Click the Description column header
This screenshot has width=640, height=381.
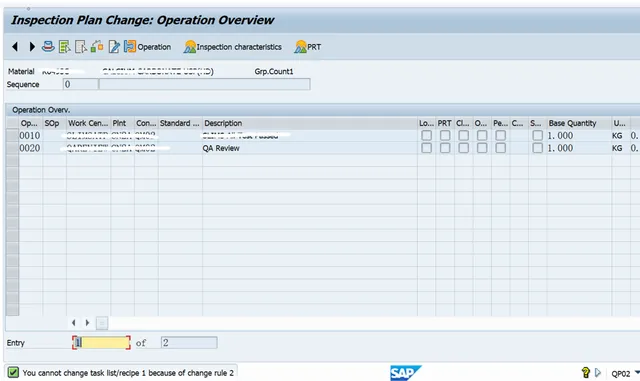click(x=309, y=123)
